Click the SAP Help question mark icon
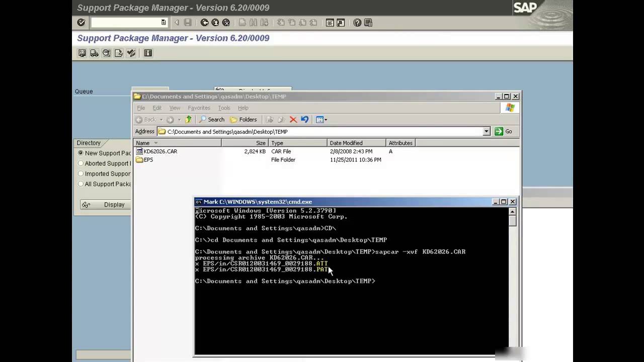Screen dimensions: 644x362 tap(357, 23)
